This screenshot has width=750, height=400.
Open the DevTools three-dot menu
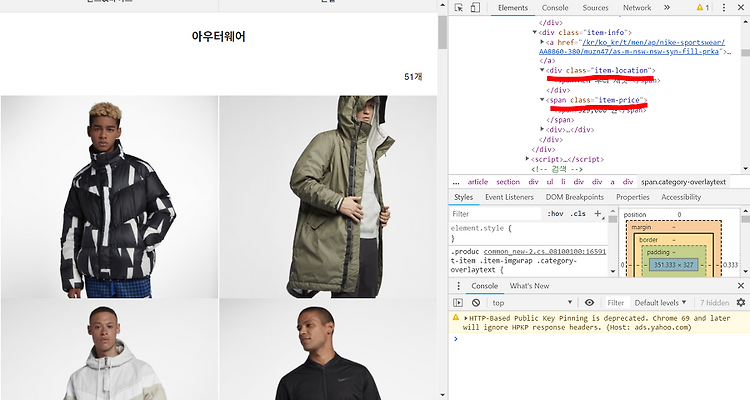[x=724, y=8]
